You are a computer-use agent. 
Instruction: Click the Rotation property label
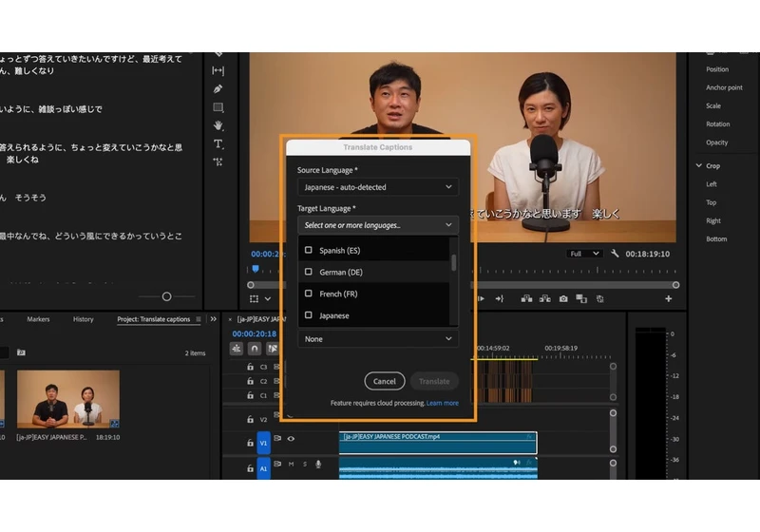pyautogui.click(x=718, y=124)
